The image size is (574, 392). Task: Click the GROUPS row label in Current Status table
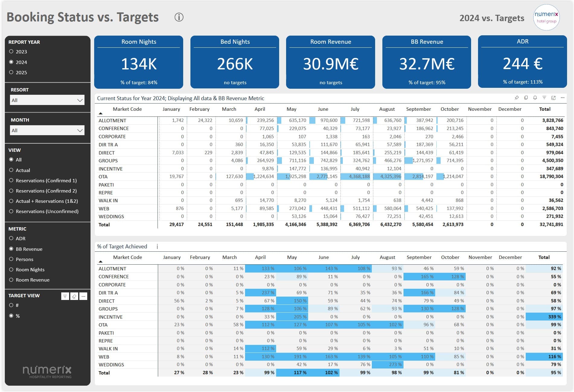coord(108,161)
